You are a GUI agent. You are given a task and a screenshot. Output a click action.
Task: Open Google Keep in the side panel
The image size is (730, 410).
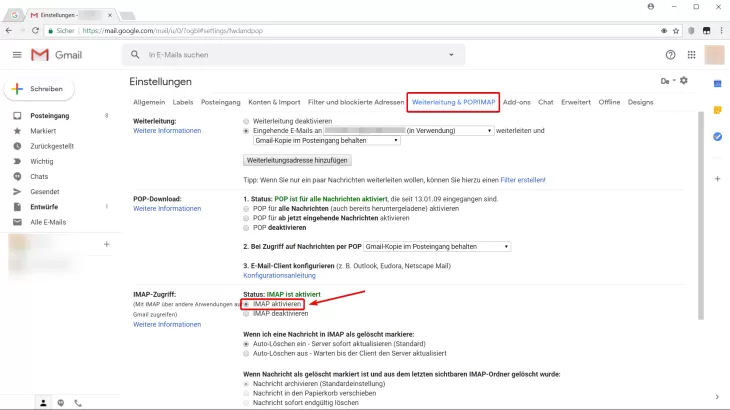(717, 109)
